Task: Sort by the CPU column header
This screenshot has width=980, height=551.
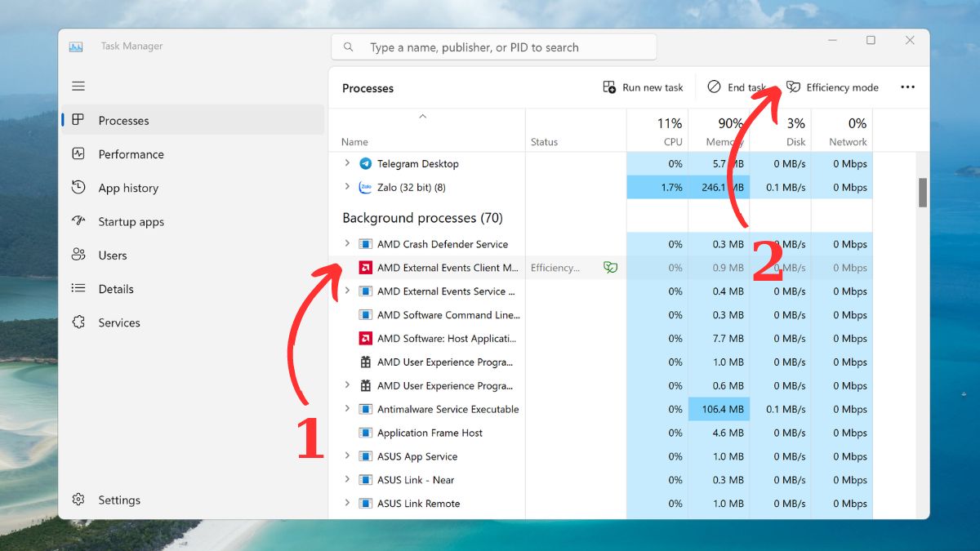Action: 673,141
